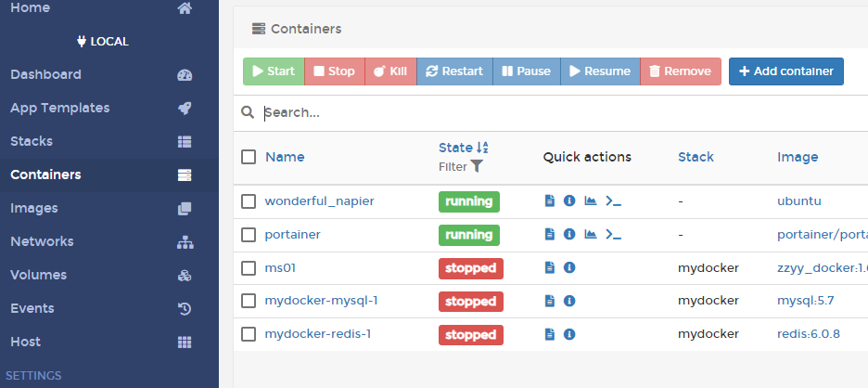Open console icon for portainer container

(613, 234)
